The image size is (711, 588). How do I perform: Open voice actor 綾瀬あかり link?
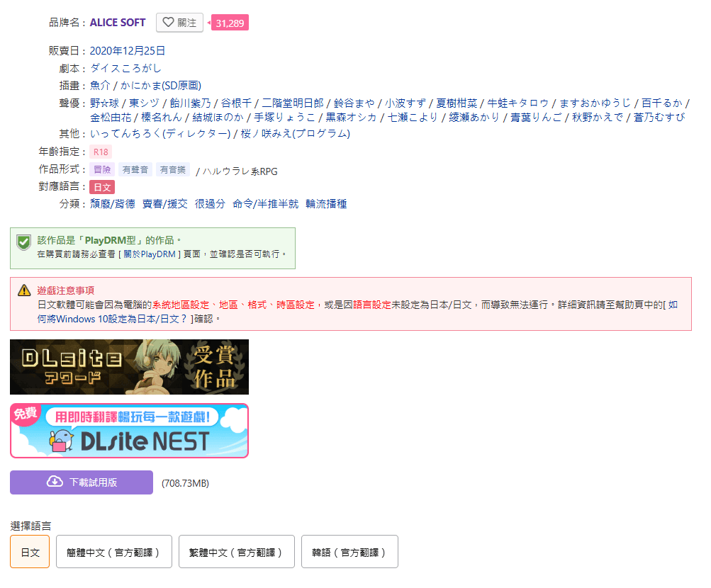(474, 118)
